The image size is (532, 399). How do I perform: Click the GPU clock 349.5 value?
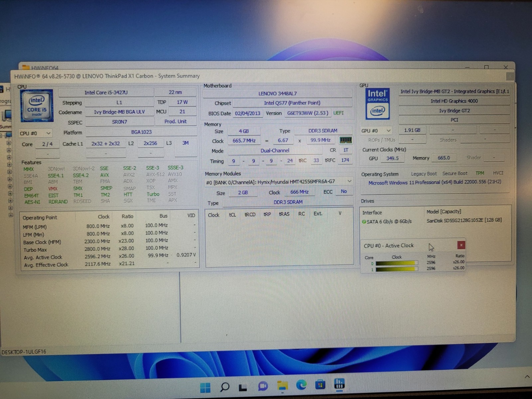[392, 158]
